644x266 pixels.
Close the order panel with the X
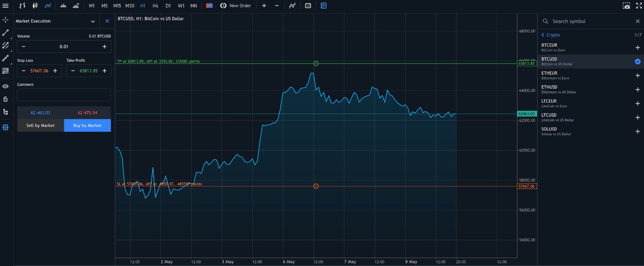pos(107,21)
